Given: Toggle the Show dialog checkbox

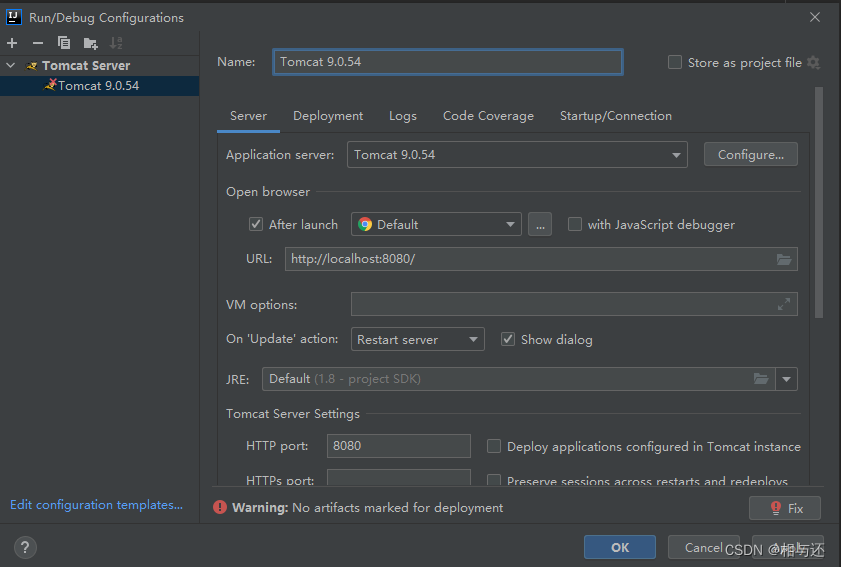Looking at the screenshot, I should [508, 339].
